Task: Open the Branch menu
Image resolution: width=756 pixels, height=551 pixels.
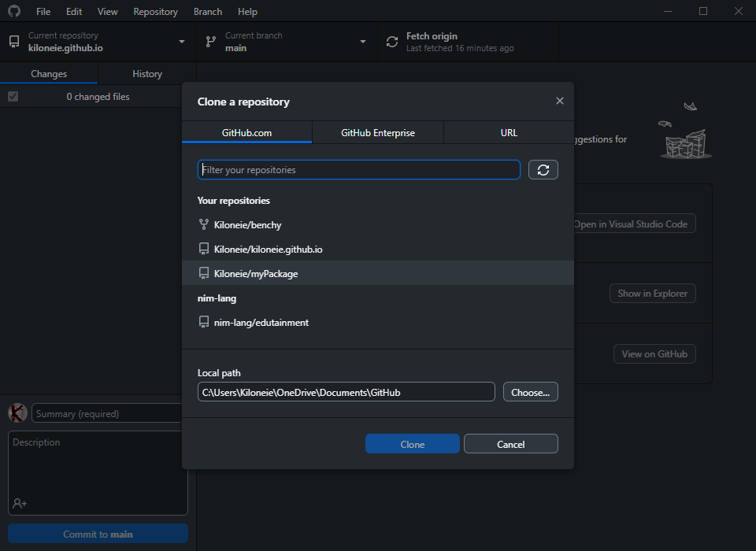Action: [x=208, y=12]
